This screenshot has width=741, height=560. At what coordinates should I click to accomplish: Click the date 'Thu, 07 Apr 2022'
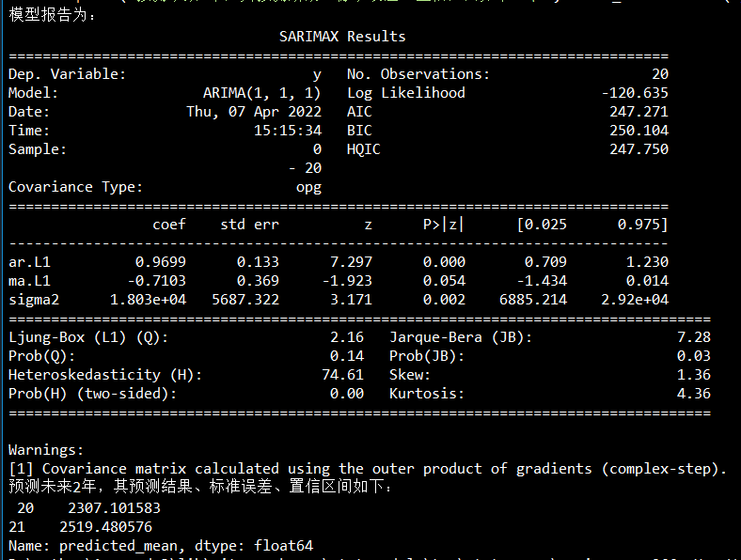coord(254,112)
